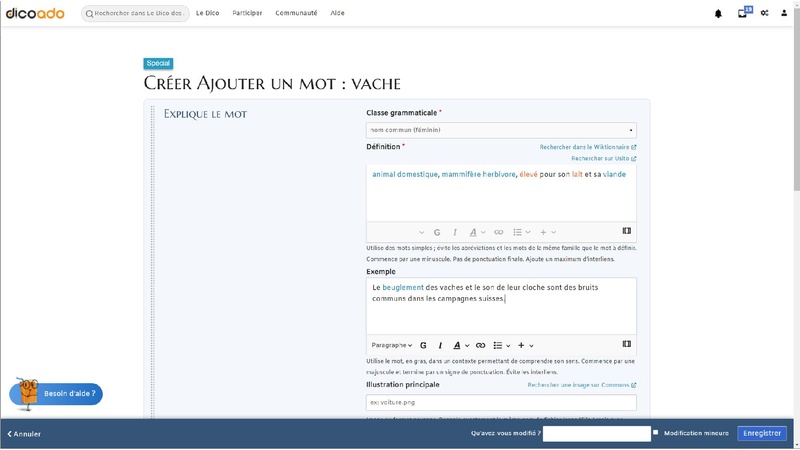Click the plus insert icon in the Définition toolbar

[543, 232]
